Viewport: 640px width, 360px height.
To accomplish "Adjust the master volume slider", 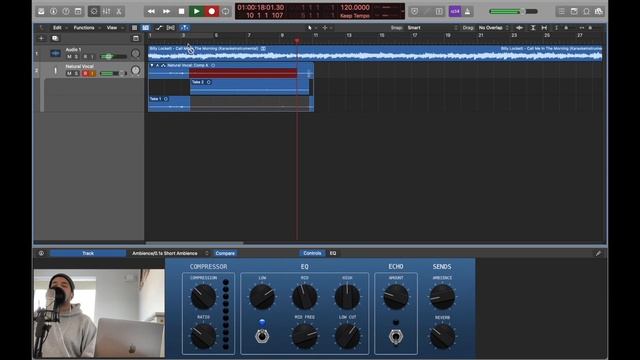I will pos(513,11).
